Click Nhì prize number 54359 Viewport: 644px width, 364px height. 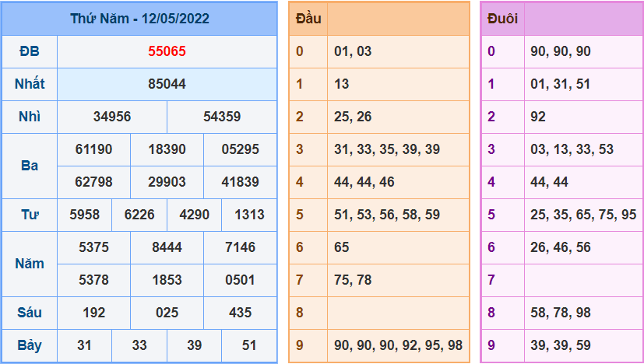click(222, 117)
